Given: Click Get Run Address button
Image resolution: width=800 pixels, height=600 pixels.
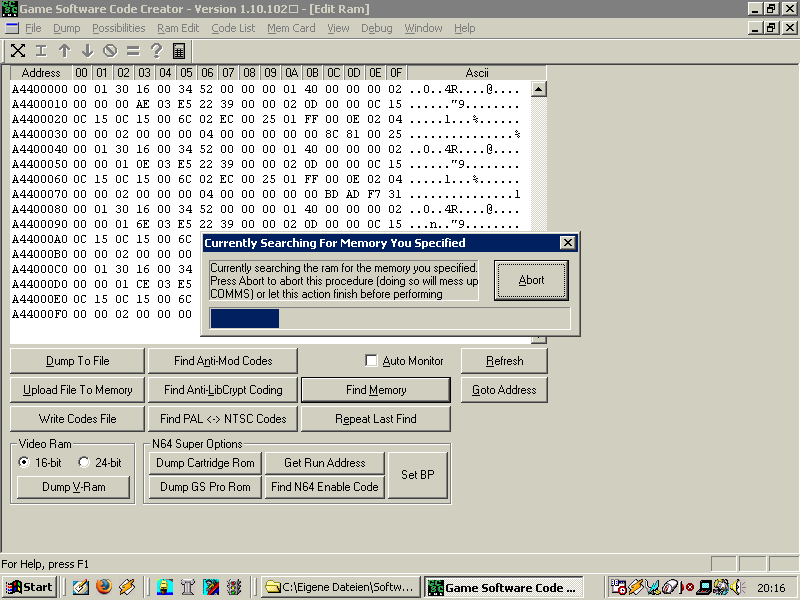Looking at the screenshot, I should [x=324, y=463].
